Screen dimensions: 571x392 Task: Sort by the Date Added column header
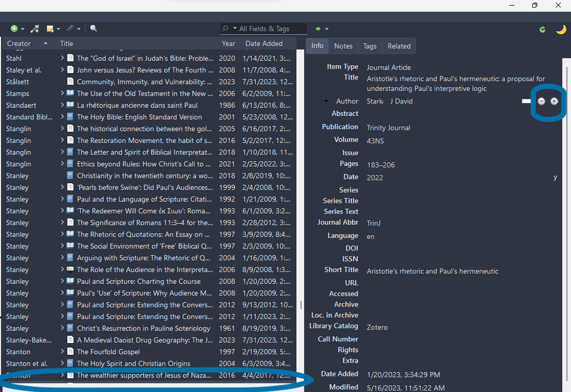tap(264, 43)
